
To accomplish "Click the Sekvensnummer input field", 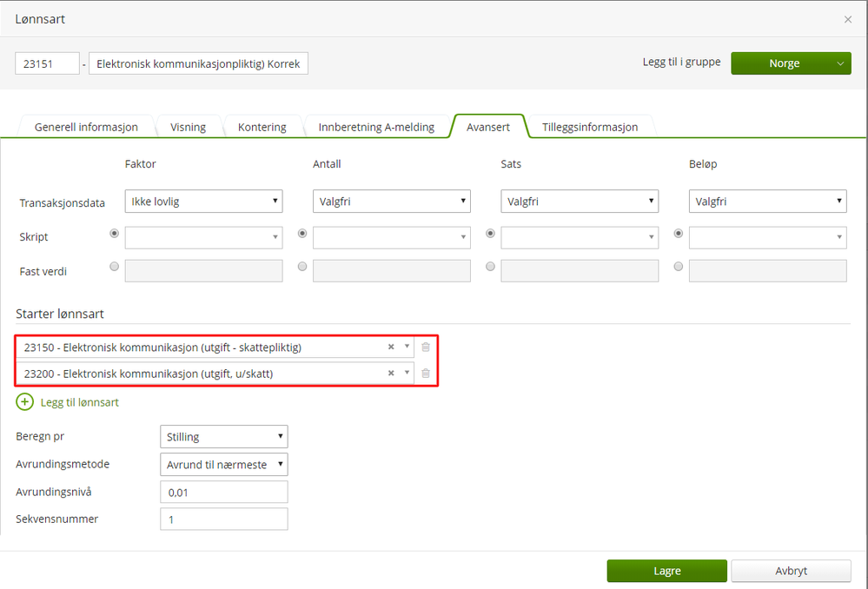I will tap(223, 520).
